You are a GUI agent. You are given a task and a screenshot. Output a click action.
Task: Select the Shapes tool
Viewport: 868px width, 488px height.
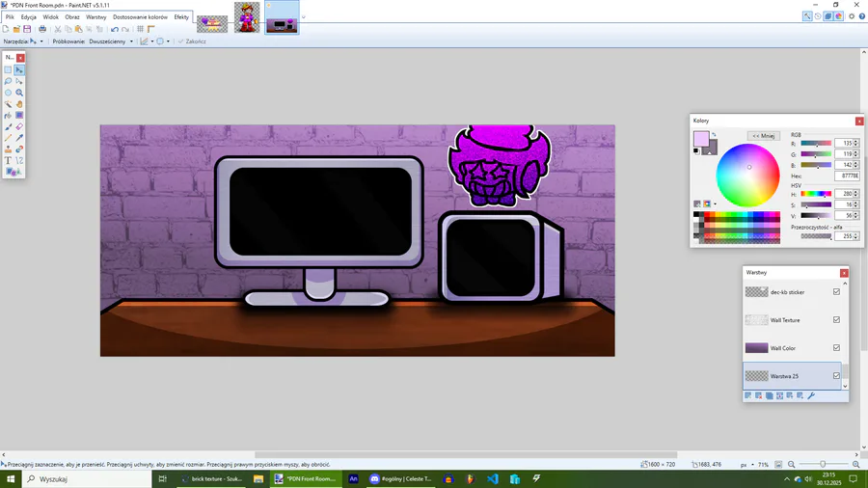pos(14,172)
